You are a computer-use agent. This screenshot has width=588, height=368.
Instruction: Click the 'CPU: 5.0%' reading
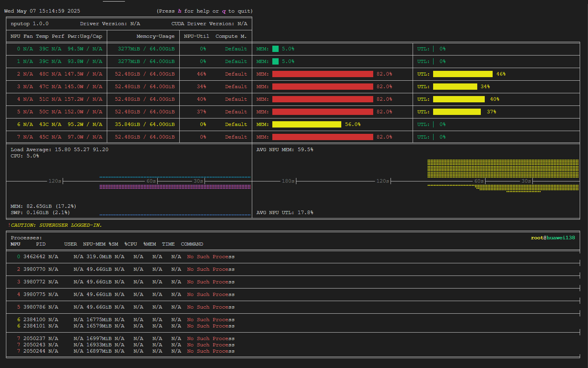25,156
